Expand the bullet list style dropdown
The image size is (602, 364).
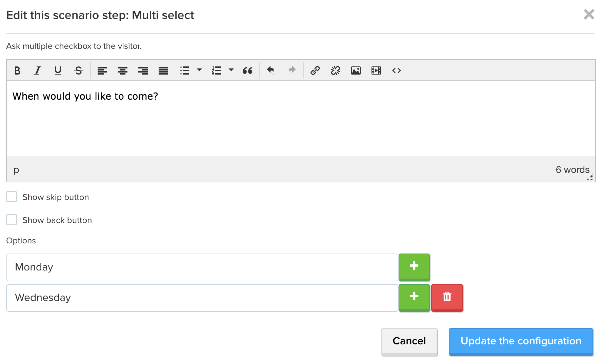coord(199,70)
